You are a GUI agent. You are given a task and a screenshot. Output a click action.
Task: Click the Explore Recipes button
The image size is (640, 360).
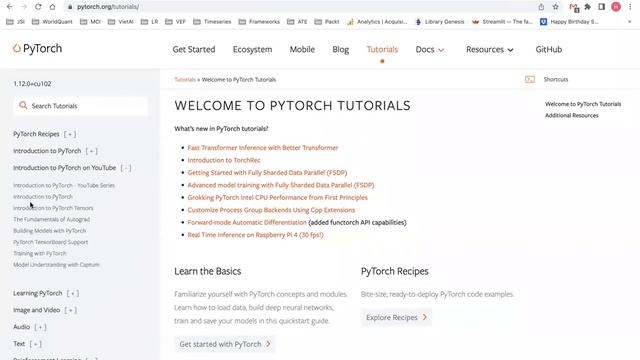point(396,317)
